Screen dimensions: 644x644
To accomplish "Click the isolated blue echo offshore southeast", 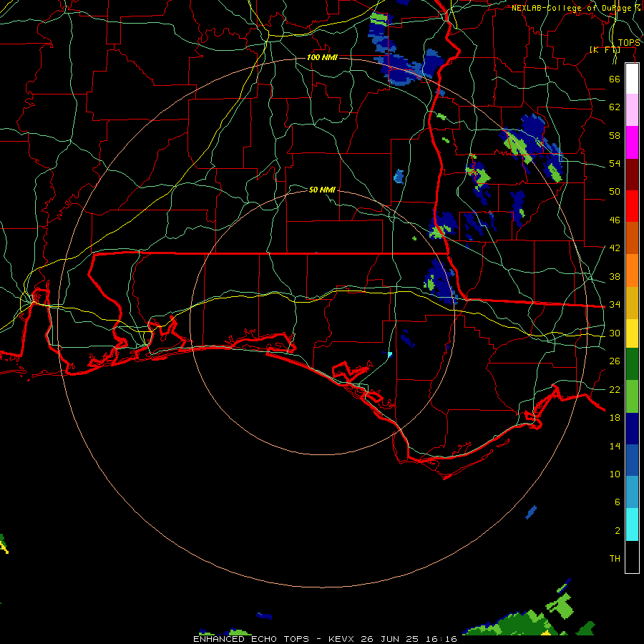I will [531, 512].
